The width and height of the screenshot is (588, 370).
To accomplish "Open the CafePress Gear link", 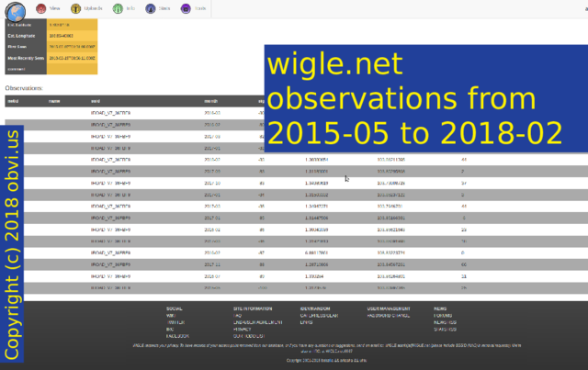I will [319, 316].
